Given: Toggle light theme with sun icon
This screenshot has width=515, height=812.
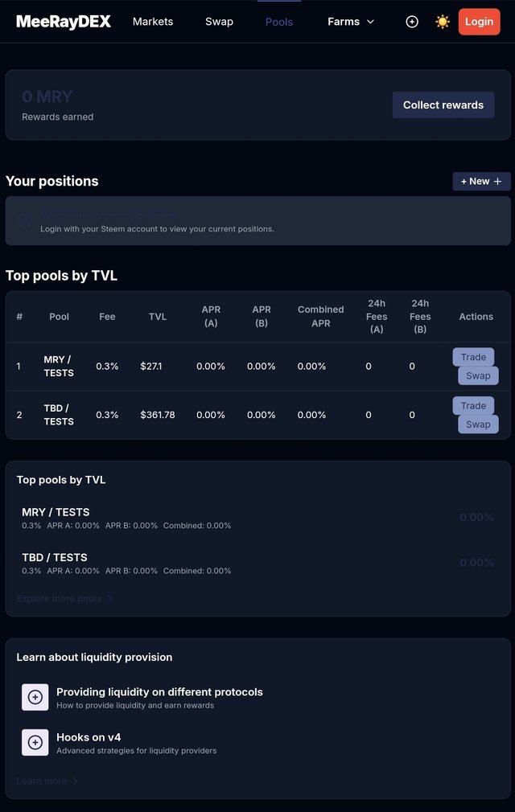Looking at the screenshot, I should (443, 22).
